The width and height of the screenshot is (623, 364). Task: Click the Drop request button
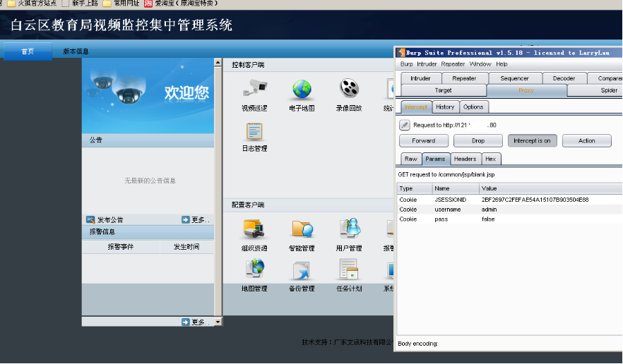coord(478,141)
